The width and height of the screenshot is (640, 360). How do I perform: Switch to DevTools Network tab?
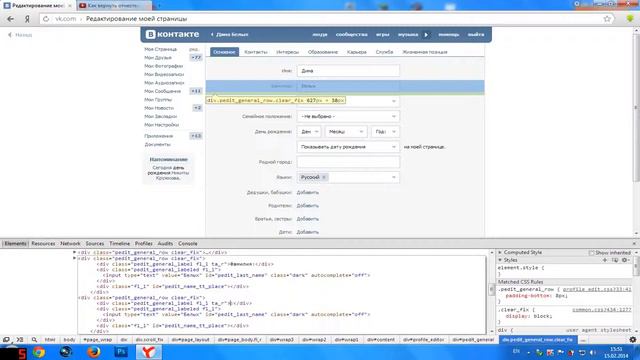click(70, 244)
